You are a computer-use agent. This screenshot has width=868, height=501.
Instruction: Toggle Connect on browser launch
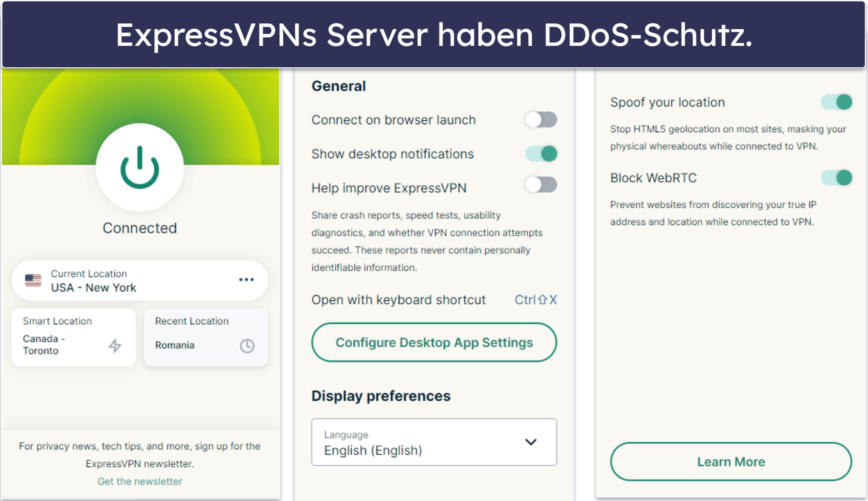pos(541,119)
